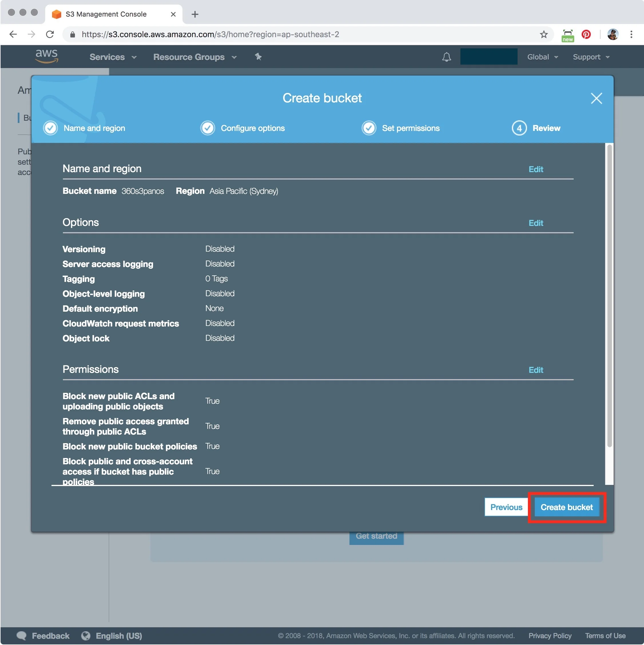This screenshot has height=645, width=644.
Task: Click the dialog's vertical scrollbar
Action: [609, 296]
